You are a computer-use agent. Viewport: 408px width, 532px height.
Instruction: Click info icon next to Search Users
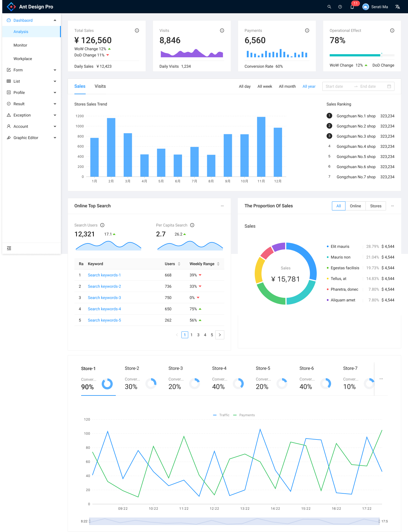click(x=102, y=225)
